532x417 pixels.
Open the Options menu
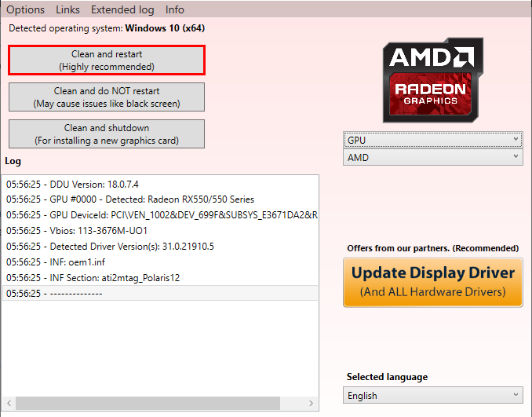[x=25, y=9]
